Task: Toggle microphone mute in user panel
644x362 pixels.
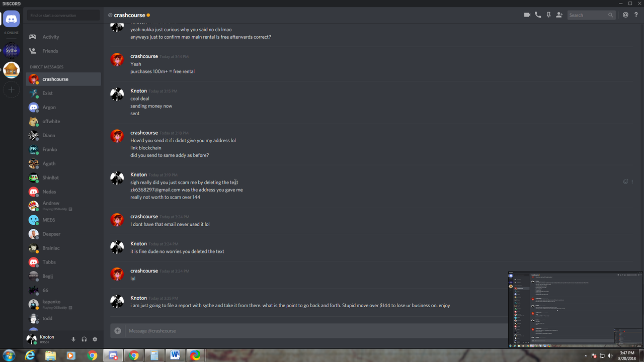Action: pos(73,339)
